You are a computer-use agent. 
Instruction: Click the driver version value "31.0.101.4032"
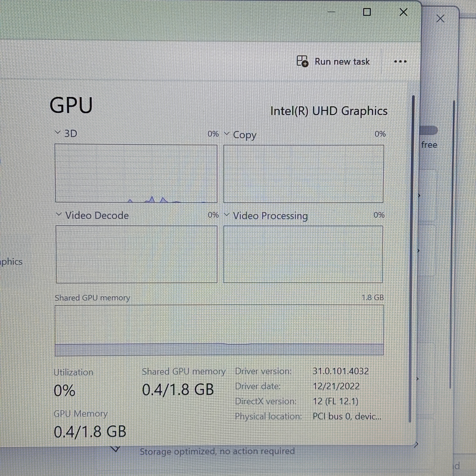point(341,371)
